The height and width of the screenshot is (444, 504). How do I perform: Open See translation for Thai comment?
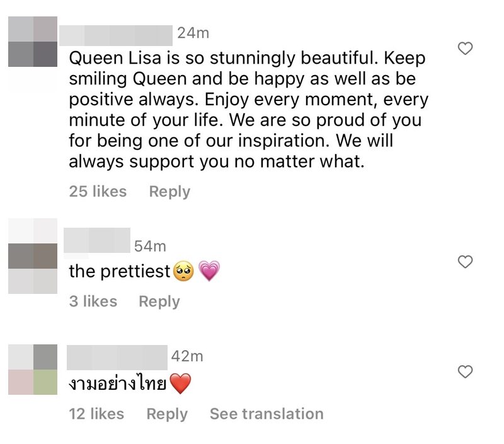point(266,414)
